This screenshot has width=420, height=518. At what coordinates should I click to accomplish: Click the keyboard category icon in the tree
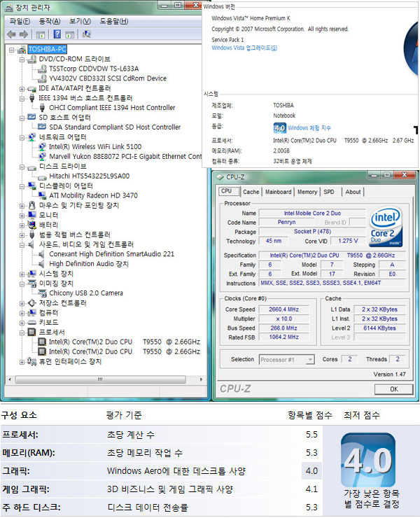pyautogui.click(x=31, y=323)
